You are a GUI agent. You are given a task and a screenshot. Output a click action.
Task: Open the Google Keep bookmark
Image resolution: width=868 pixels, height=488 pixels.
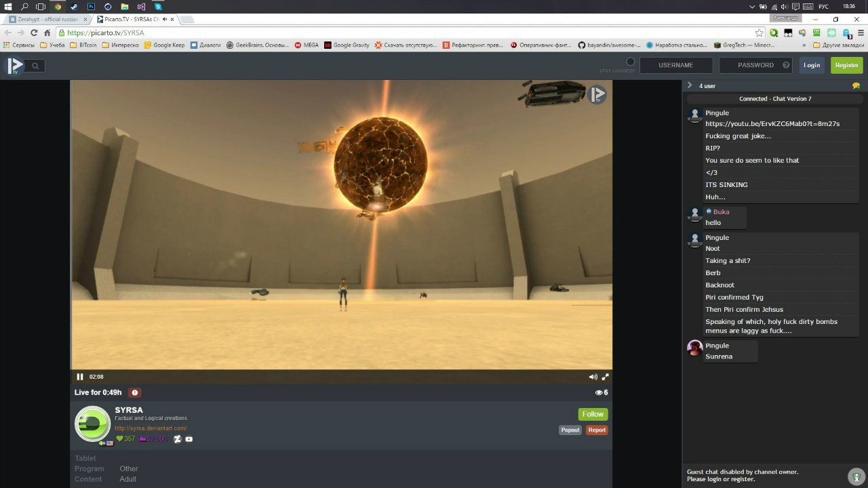click(x=163, y=45)
